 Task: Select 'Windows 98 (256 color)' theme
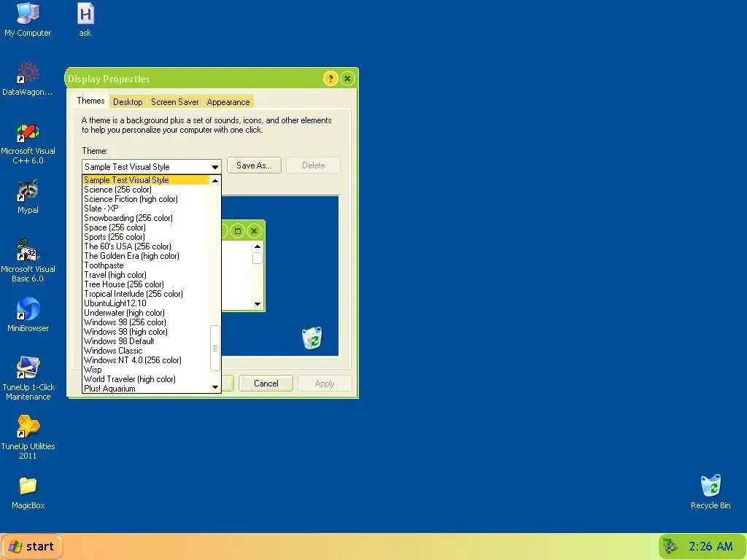pyautogui.click(x=146, y=322)
